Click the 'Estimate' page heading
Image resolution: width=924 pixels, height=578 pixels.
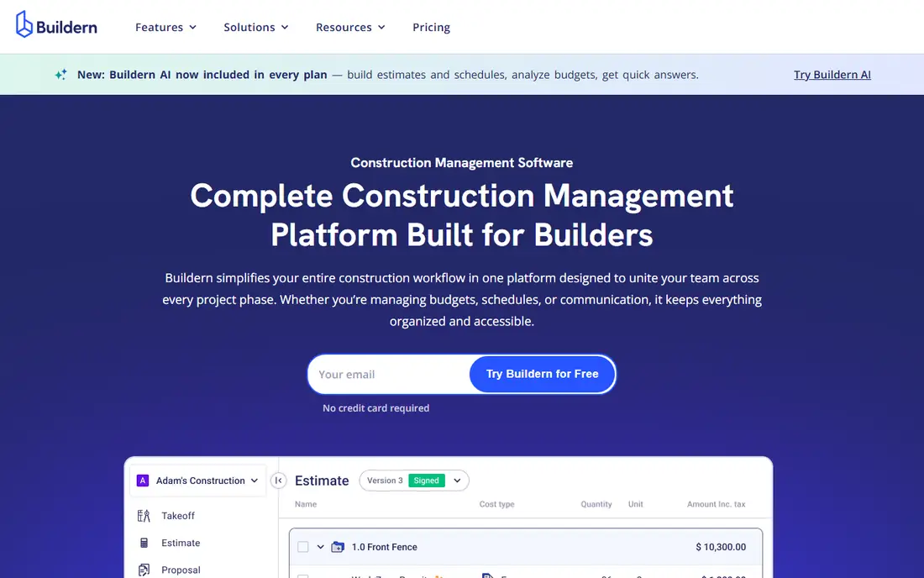[322, 481]
